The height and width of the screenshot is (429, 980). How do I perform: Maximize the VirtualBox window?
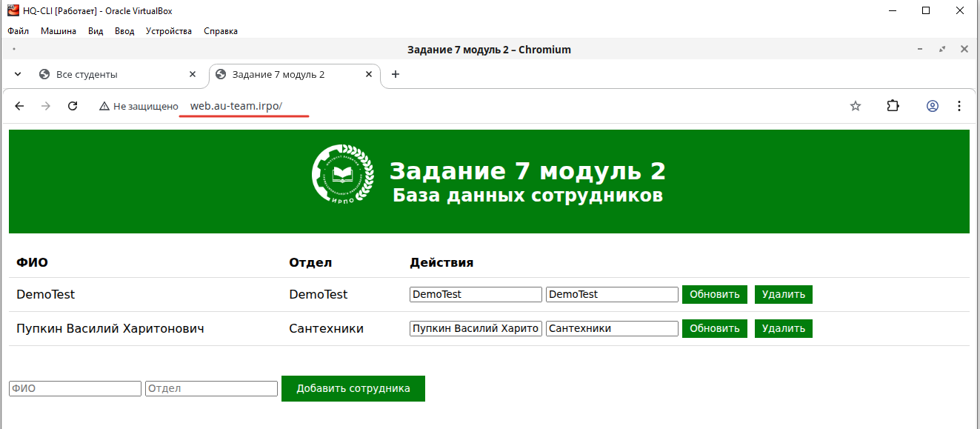point(926,10)
